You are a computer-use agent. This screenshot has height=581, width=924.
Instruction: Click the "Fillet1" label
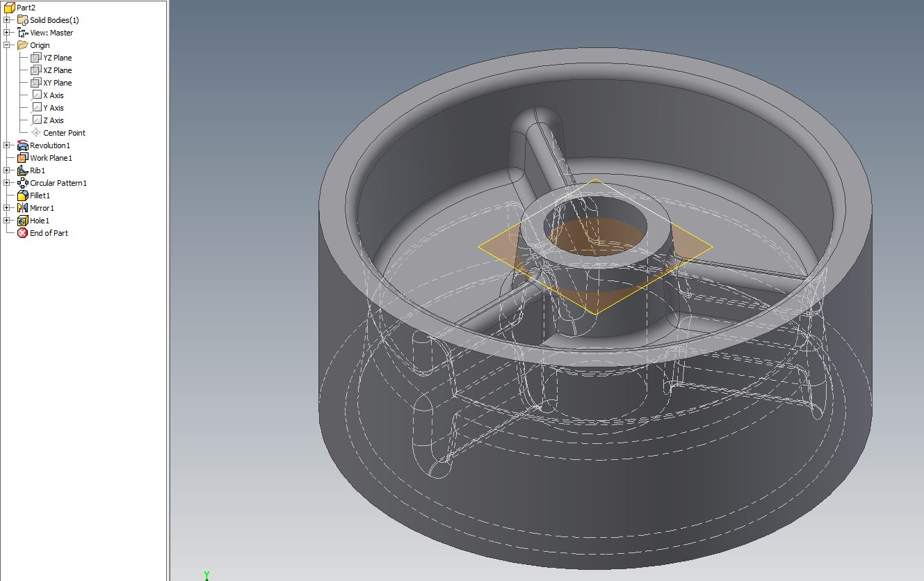[x=40, y=196]
